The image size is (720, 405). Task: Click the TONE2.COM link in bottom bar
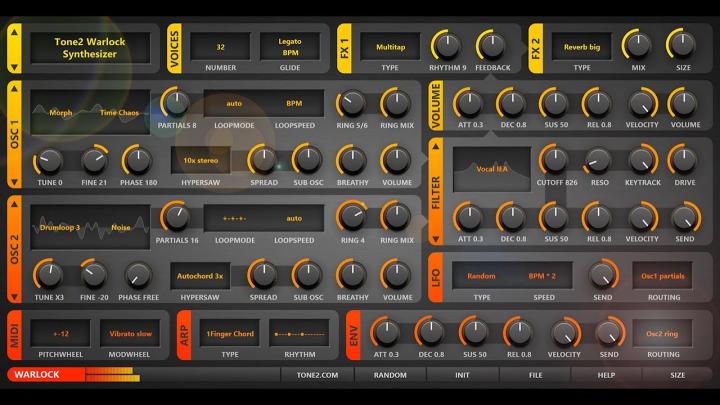pyautogui.click(x=317, y=375)
